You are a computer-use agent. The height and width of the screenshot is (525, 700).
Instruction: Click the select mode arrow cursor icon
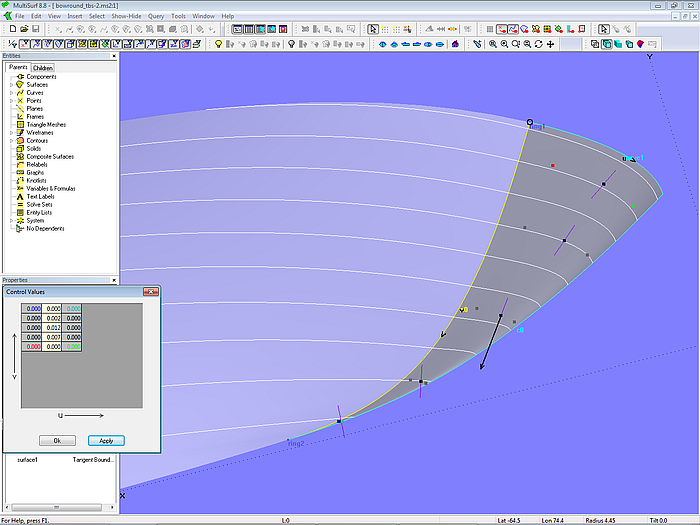(373, 29)
